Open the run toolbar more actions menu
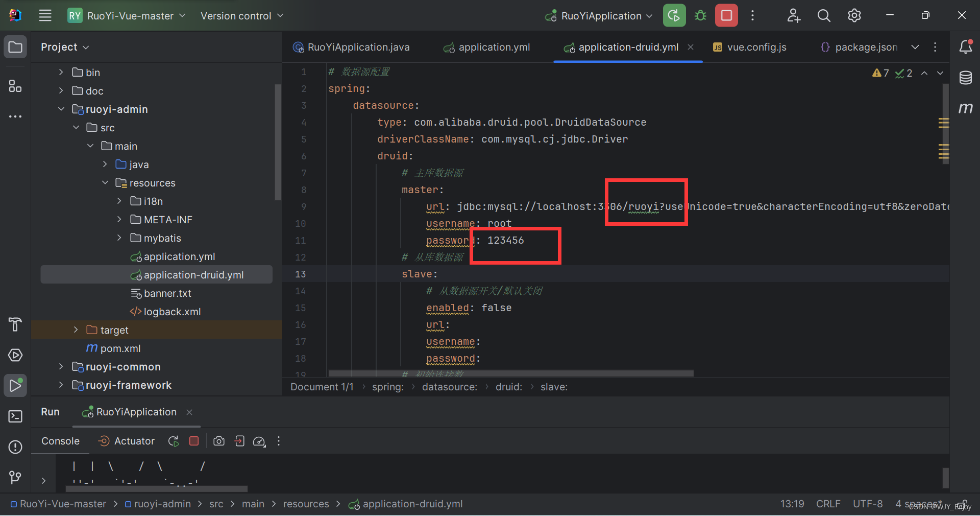 click(752, 15)
